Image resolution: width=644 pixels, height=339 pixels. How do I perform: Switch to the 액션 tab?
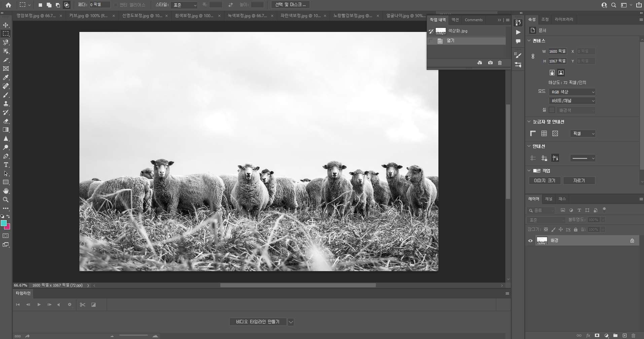click(x=455, y=20)
